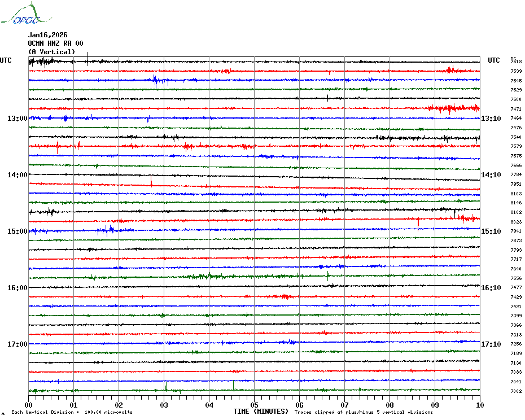
Task: Click the DC offset value 7421
Action: click(x=516, y=307)
